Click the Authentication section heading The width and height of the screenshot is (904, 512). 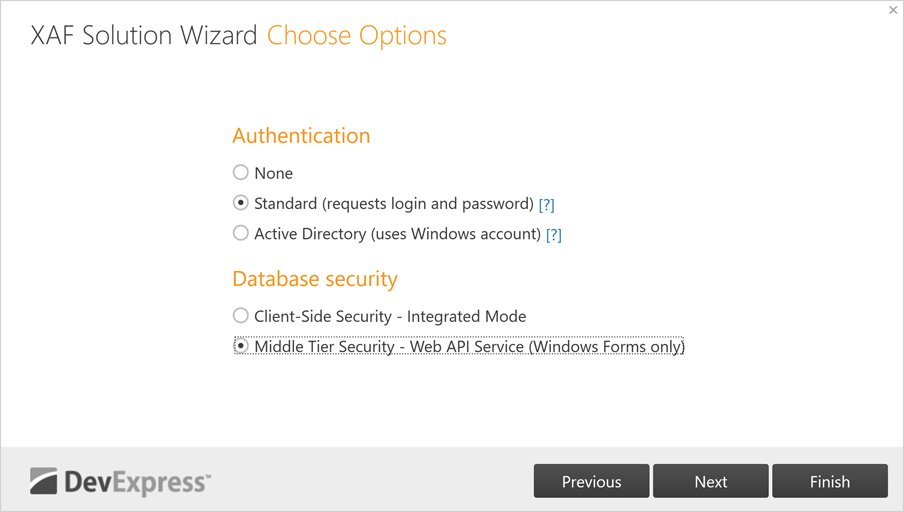click(x=301, y=135)
